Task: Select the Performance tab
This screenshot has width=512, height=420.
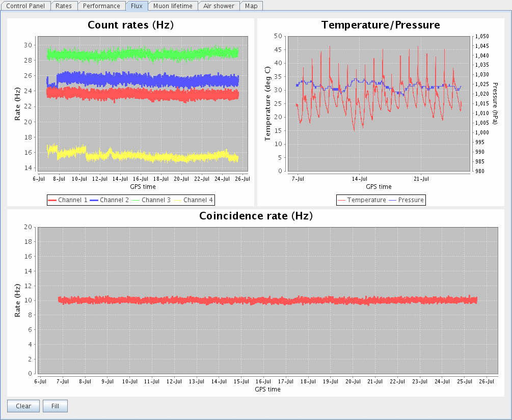Action: (101, 6)
